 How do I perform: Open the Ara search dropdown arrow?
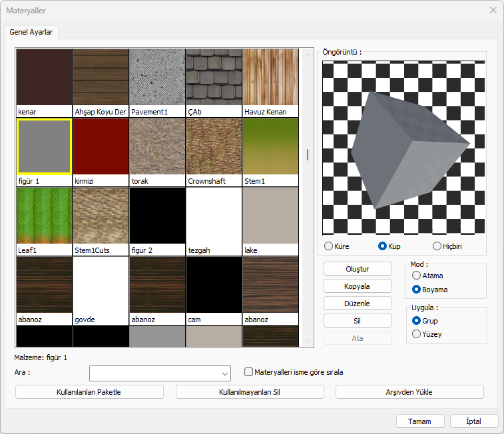(x=223, y=373)
